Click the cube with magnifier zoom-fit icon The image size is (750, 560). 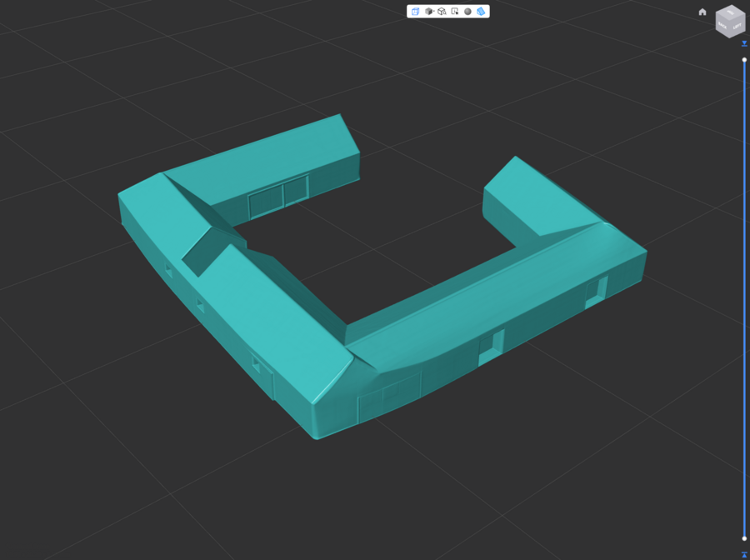tap(442, 12)
